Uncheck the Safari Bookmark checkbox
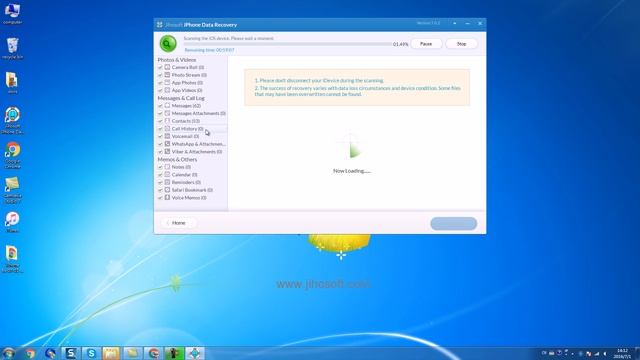Image resolution: width=640 pixels, height=360 pixels. [160, 190]
